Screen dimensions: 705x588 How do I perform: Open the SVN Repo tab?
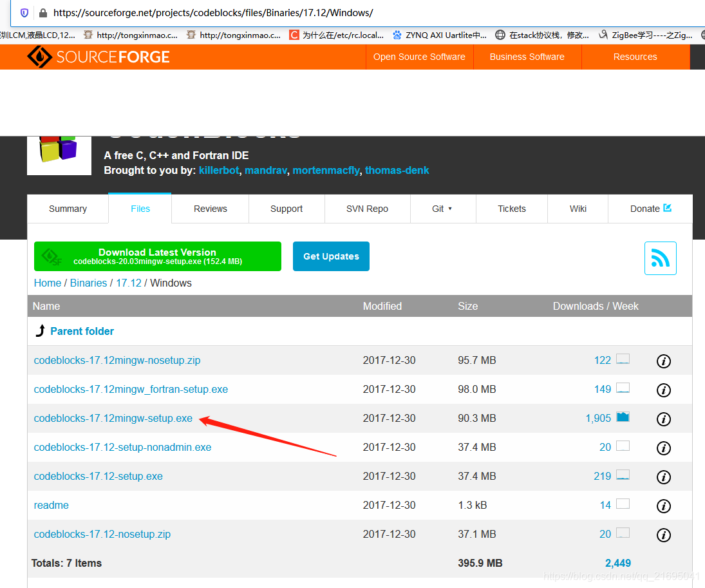[x=368, y=209]
